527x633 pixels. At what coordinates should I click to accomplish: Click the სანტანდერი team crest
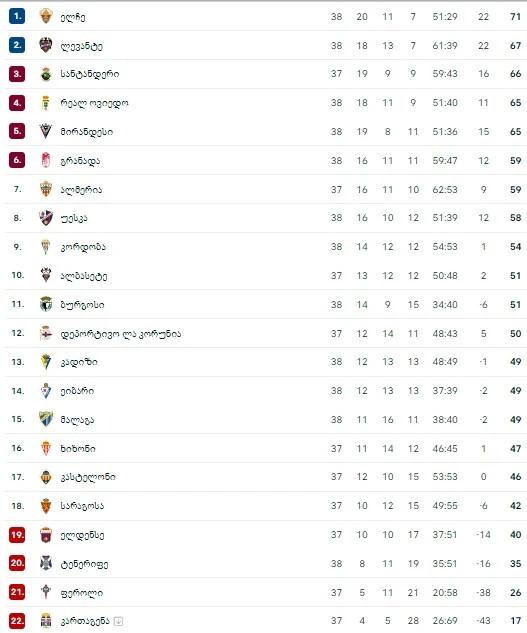click(46, 74)
